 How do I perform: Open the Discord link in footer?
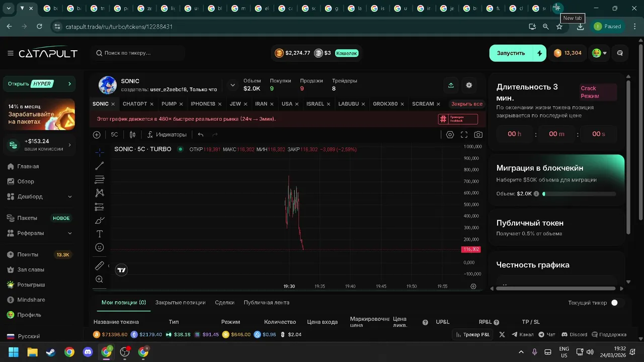pos(574,334)
